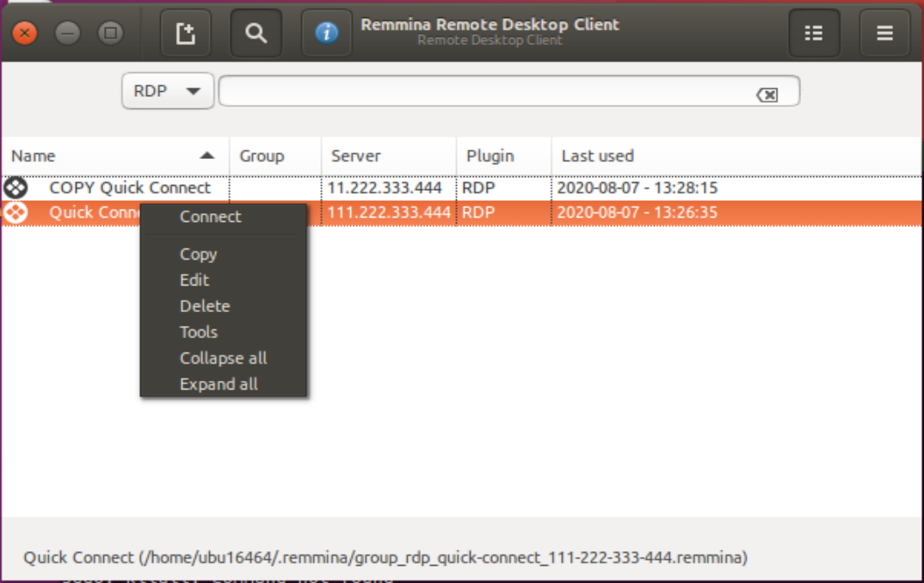Choose Connect from the context menu
The width and height of the screenshot is (924, 583).
(x=210, y=217)
